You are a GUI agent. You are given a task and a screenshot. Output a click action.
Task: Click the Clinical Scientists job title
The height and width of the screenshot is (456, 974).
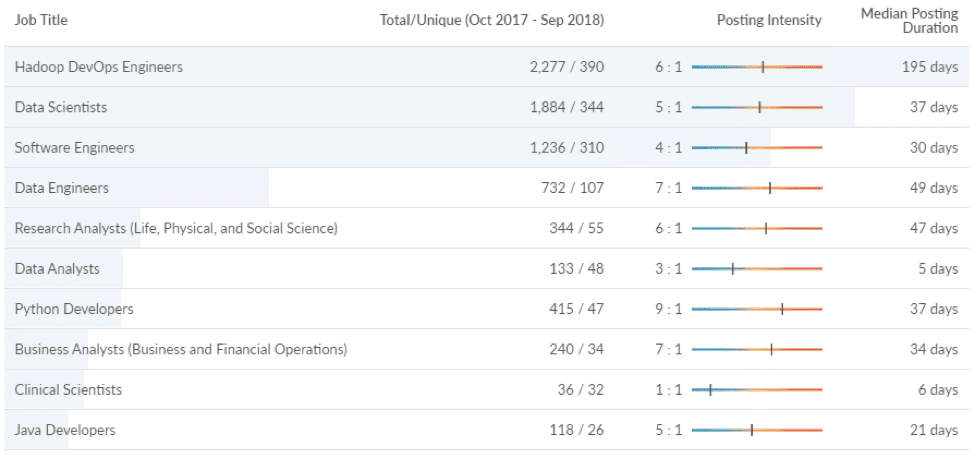tap(68, 390)
